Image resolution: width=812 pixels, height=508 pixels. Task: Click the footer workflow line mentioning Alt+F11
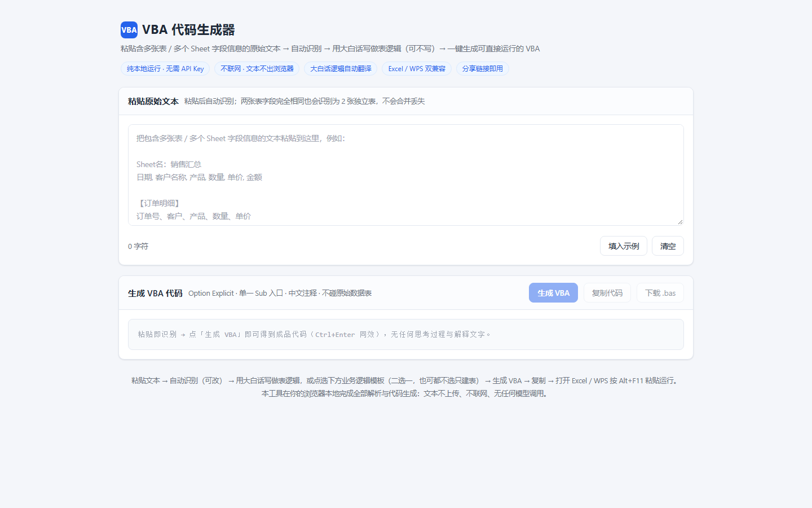(406, 380)
